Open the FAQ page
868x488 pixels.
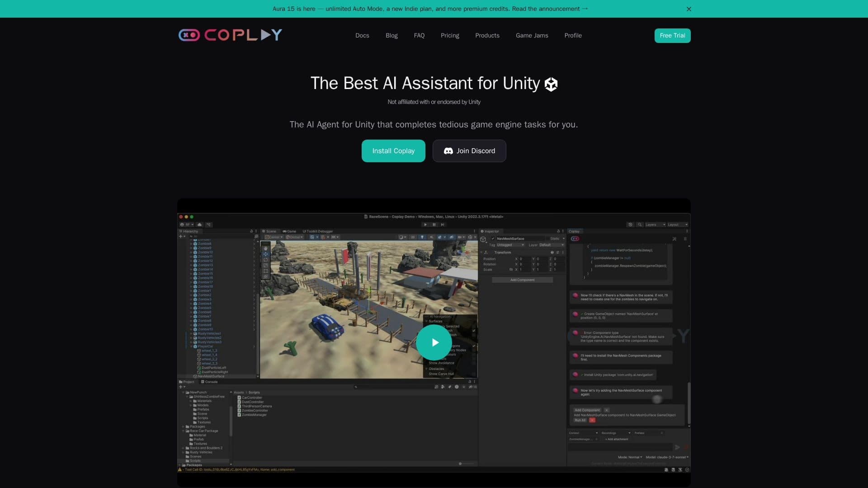click(x=419, y=35)
